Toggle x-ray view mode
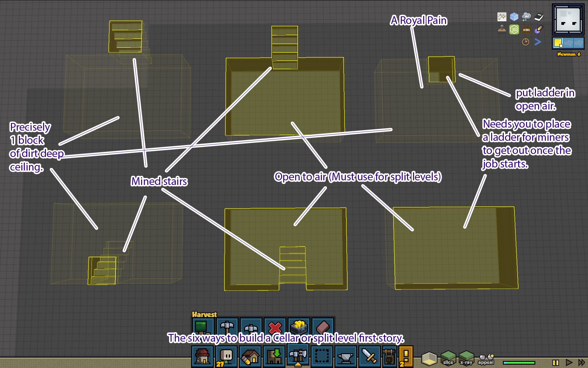This screenshot has width=588, height=368. 466,358
